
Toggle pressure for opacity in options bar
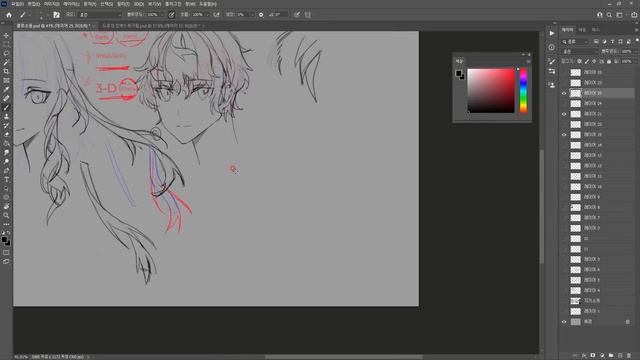(x=171, y=15)
